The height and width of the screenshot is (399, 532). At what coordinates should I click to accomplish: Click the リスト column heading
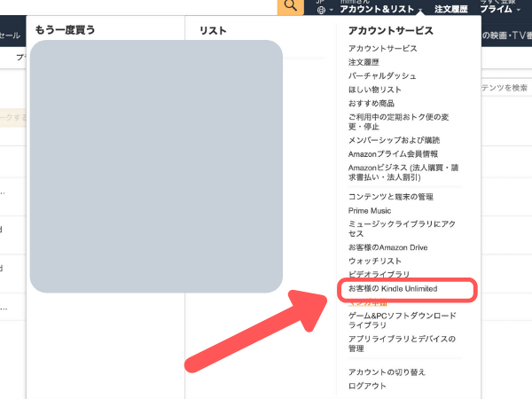213,30
